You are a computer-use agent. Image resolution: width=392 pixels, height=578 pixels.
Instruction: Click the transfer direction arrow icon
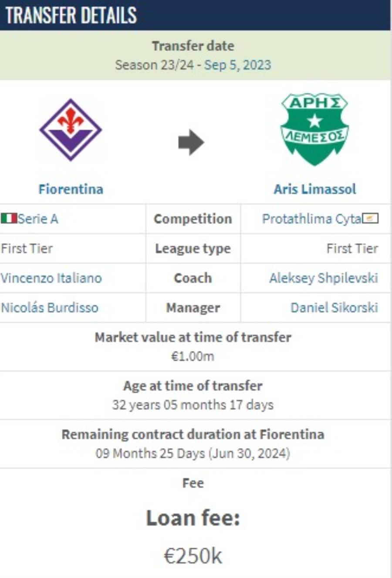click(191, 142)
